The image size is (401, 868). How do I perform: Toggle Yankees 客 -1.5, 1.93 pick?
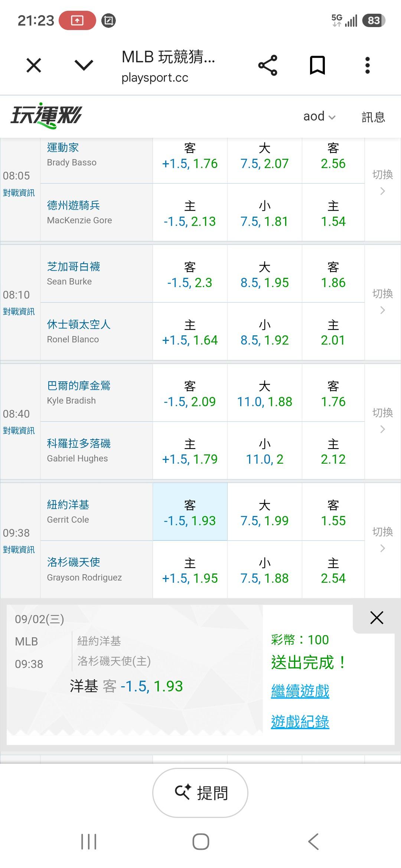pos(190,512)
